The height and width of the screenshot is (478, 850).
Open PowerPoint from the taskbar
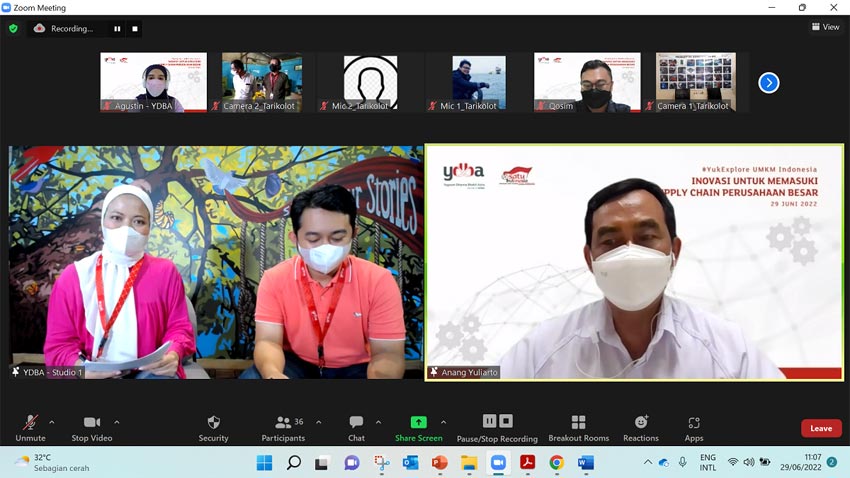pyautogui.click(x=440, y=463)
